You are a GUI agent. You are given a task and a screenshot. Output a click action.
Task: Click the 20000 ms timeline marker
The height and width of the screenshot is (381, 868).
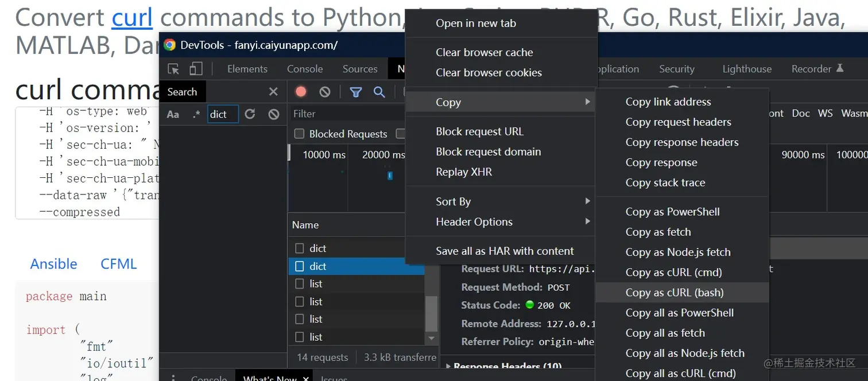click(383, 154)
